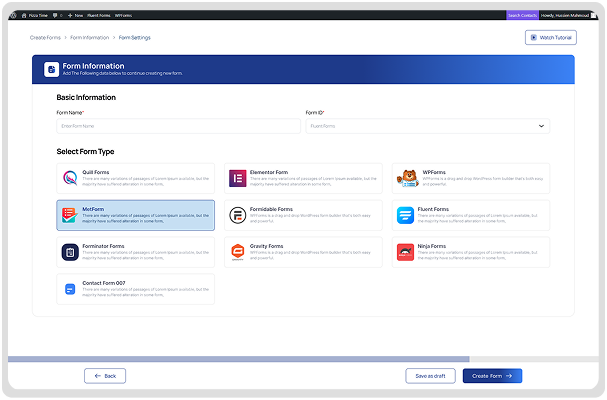Click the Form ID dropdown chevron
Image resolution: width=607 pixels, height=400 pixels.
click(x=541, y=126)
